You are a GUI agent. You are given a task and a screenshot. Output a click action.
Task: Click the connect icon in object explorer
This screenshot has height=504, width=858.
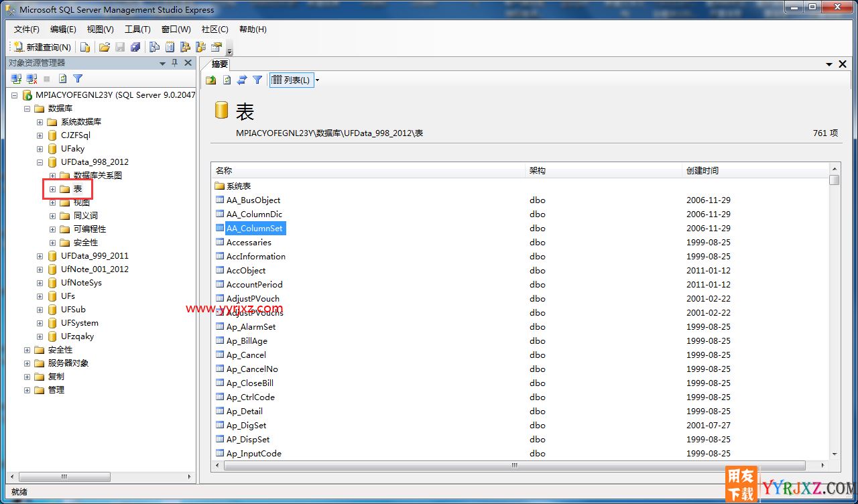coord(16,79)
